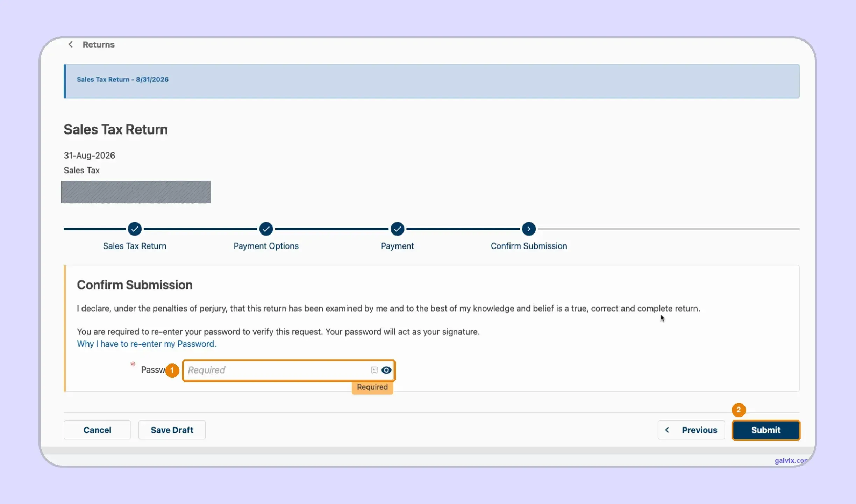Viewport: 856px width, 504px height.
Task: Click the back chevron beside Returns
Action: point(71,44)
